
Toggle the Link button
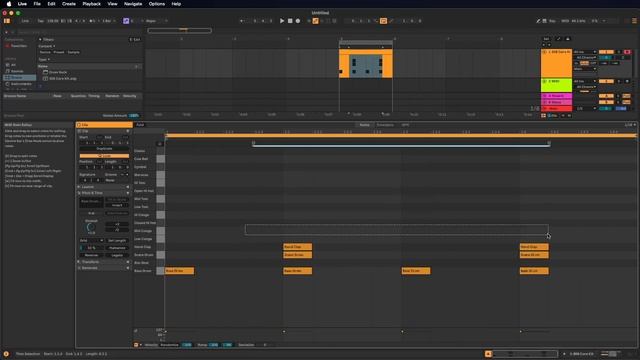click(25, 21)
